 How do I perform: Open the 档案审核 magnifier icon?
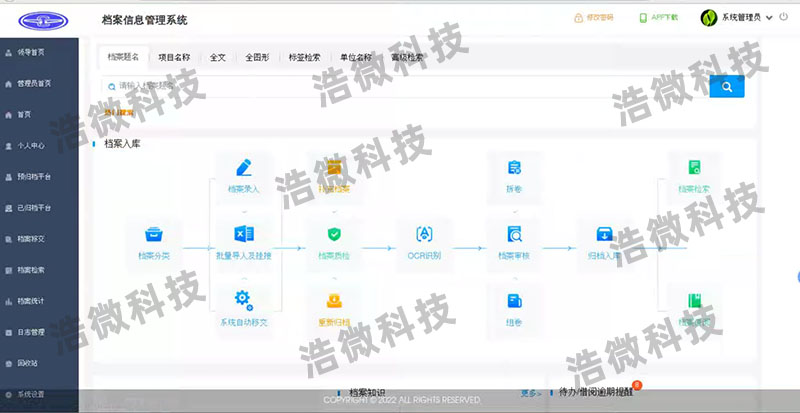(514, 234)
